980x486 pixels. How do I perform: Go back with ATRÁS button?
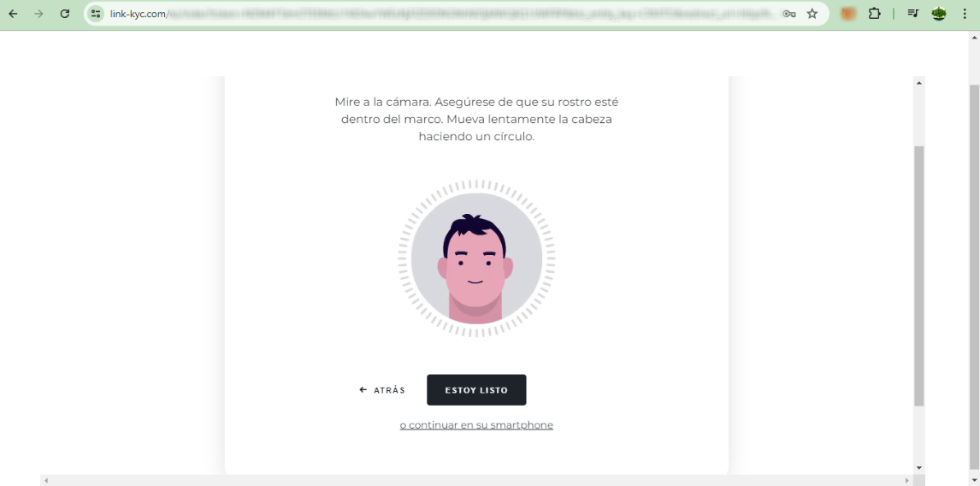click(382, 389)
